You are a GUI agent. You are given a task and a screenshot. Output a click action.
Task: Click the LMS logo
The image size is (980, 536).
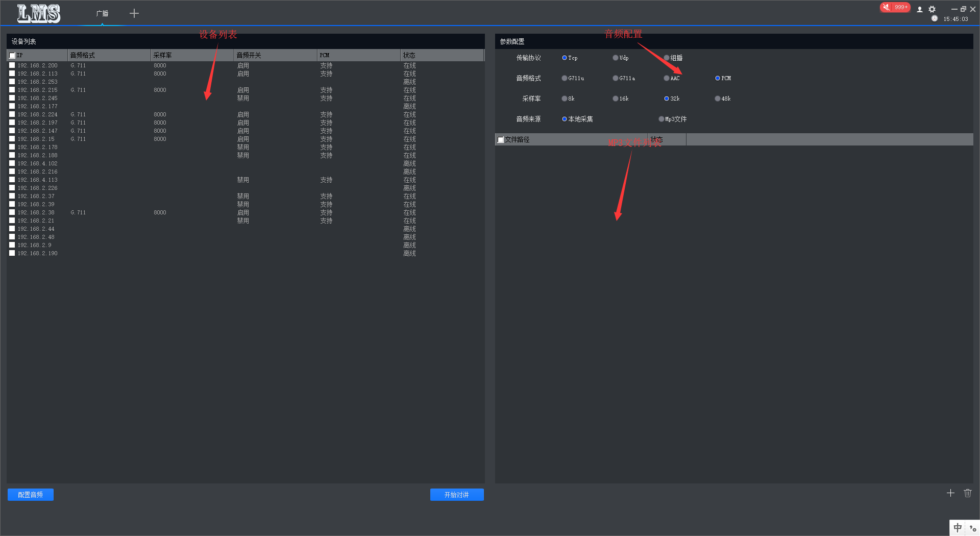pyautogui.click(x=39, y=13)
